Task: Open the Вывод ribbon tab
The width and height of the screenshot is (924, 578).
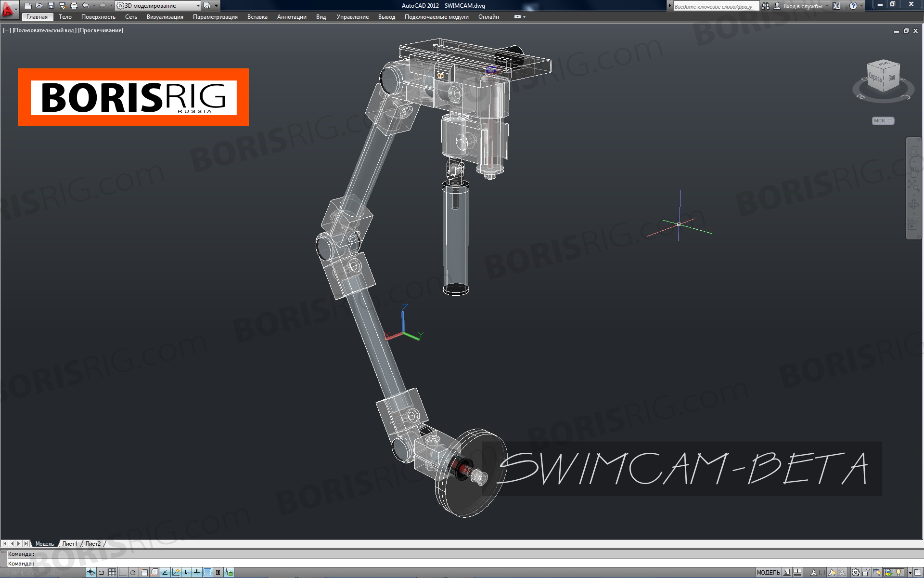Action: 386,17
